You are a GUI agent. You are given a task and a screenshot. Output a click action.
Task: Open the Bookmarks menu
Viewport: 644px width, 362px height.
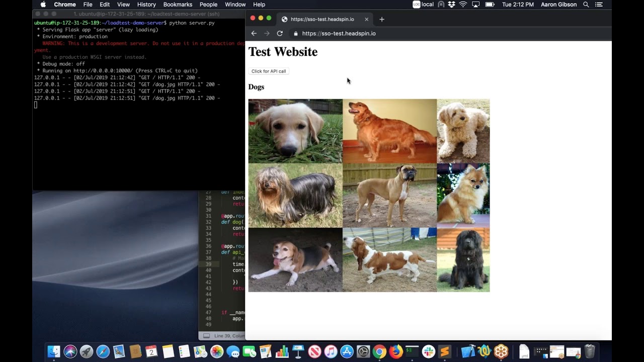(x=178, y=5)
